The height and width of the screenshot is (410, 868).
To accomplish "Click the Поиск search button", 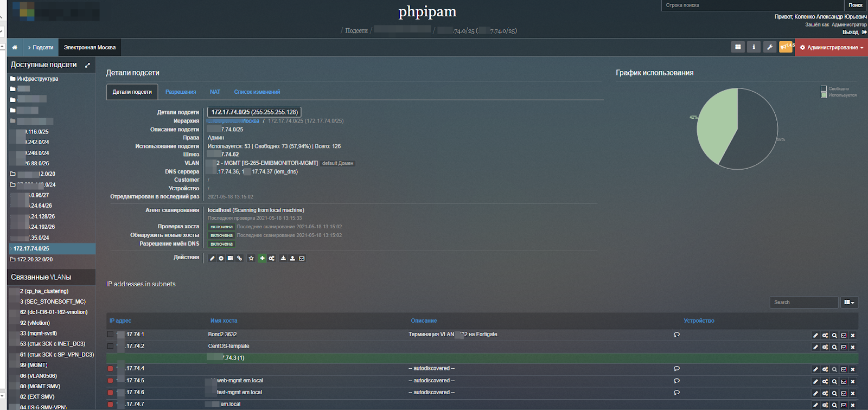I will pyautogui.click(x=856, y=5).
